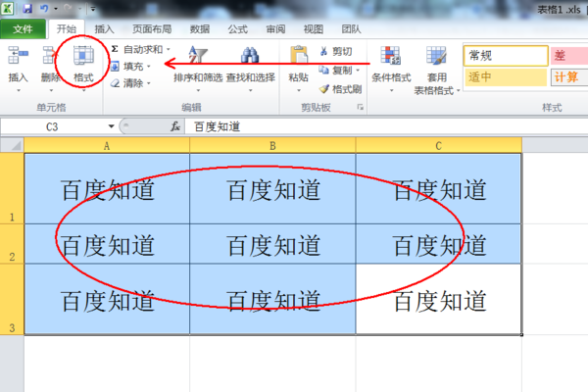Screen dimensions: 588x392
Task: Open the Name Box dropdown arrow
Action: click(x=111, y=126)
